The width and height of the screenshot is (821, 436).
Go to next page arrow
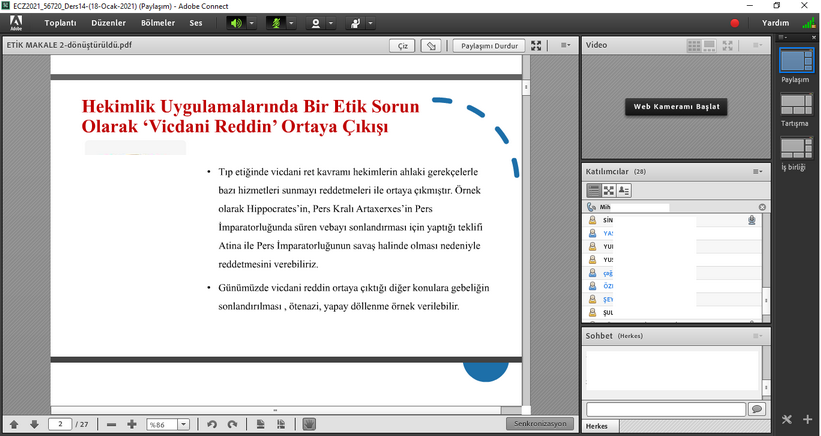[x=35, y=425]
